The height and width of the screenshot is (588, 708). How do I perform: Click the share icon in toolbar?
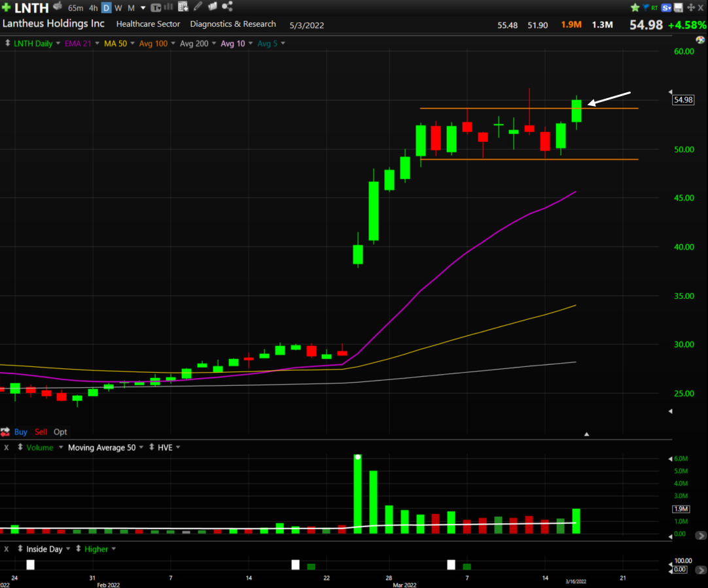(227, 7)
